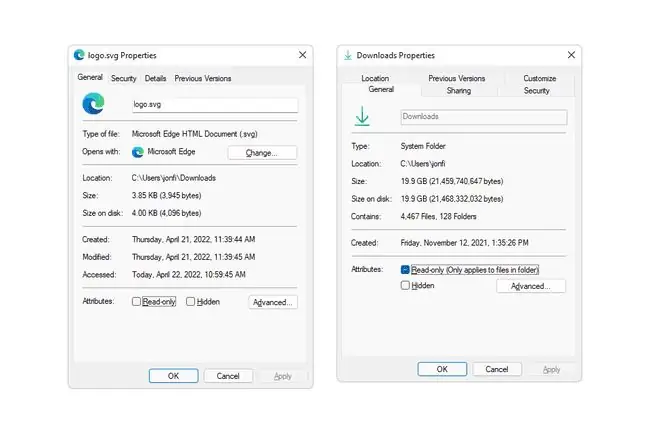Click the Downloads folder name field
The width and height of the screenshot is (650, 433).
(483, 117)
